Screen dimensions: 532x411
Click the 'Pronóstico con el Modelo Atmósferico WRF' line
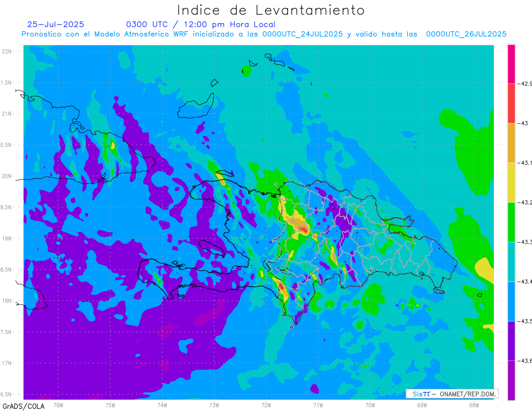pos(264,34)
